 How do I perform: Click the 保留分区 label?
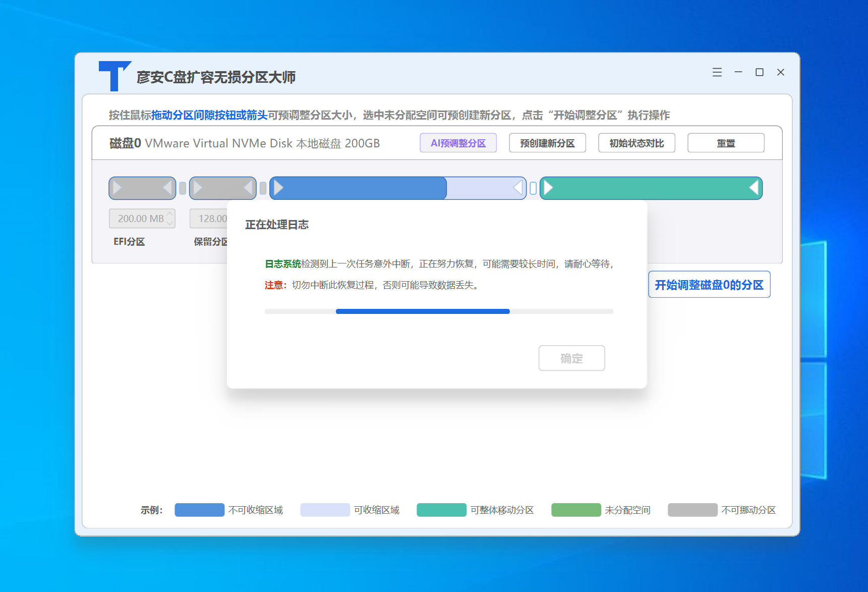pyautogui.click(x=211, y=242)
